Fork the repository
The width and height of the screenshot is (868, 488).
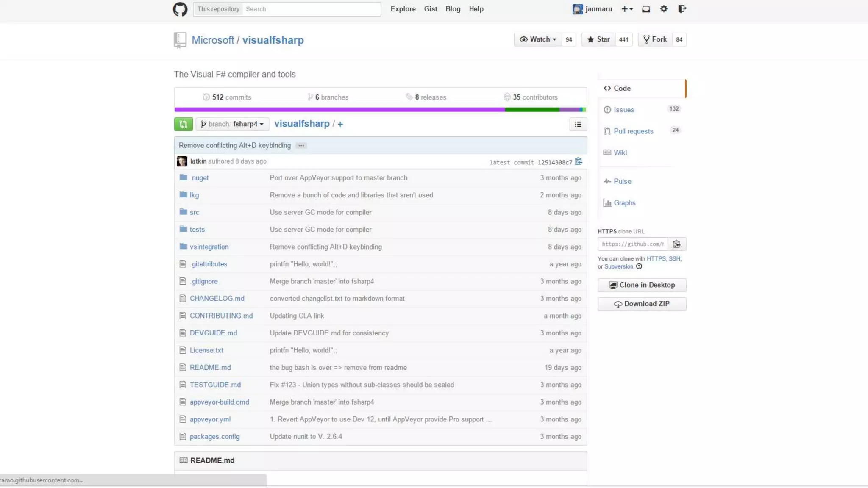coord(655,39)
